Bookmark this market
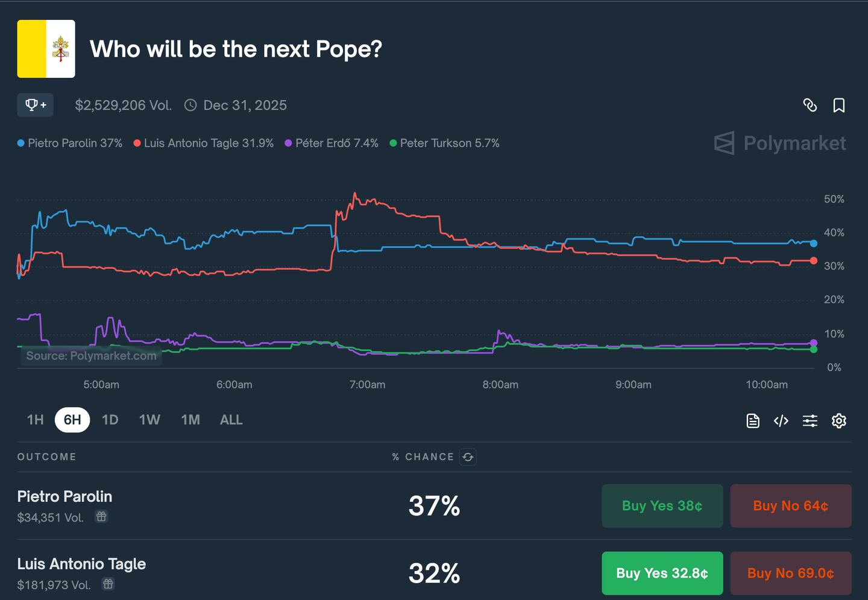The width and height of the screenshot is (868, 600). coord(840,105)
